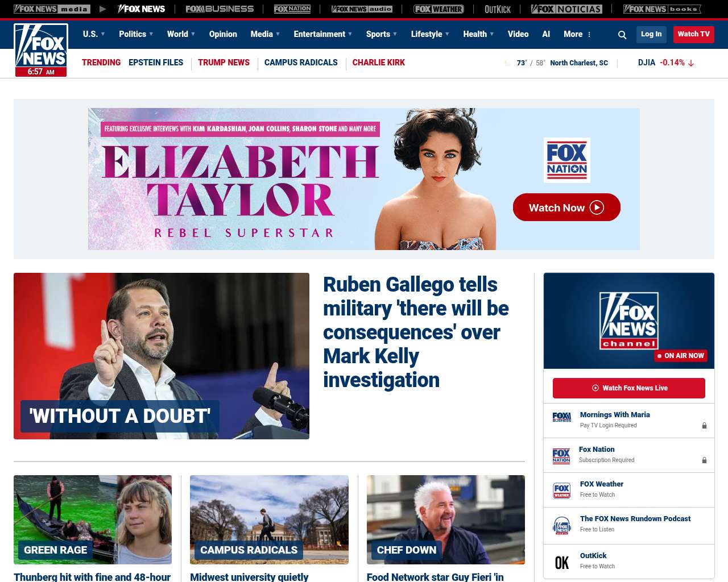Click the OutKick OK icon in sidebar

click(x=562, y=562)
